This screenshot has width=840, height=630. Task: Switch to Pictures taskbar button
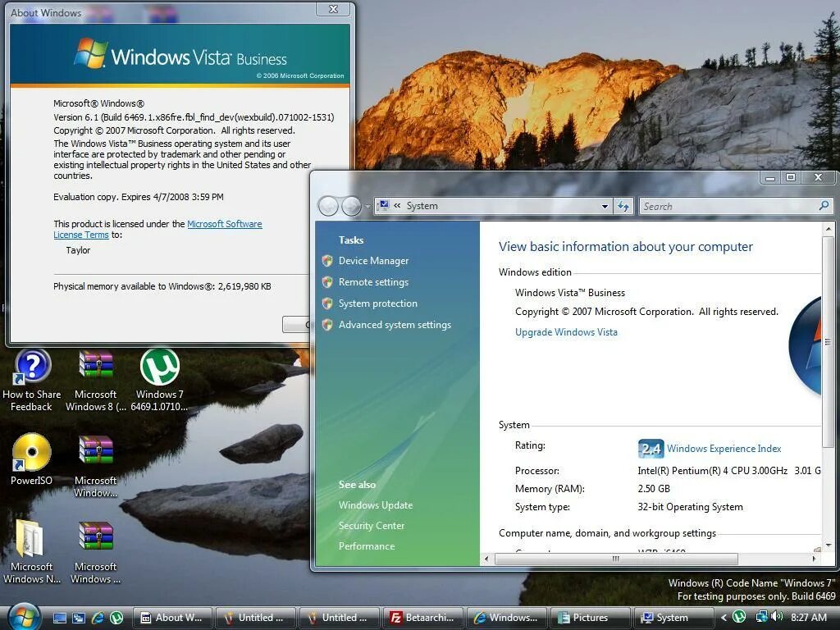590,618
